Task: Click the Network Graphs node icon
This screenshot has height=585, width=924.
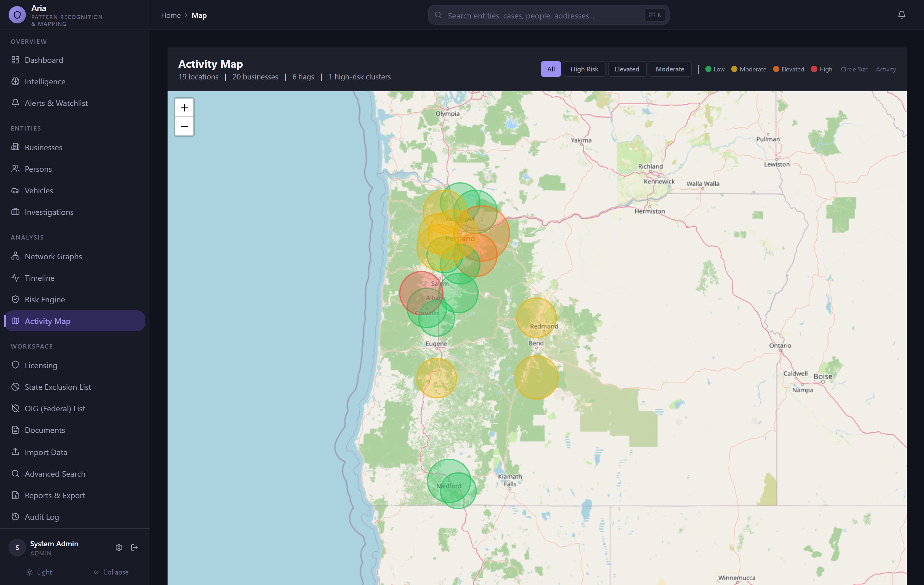Action: (15, 256)
